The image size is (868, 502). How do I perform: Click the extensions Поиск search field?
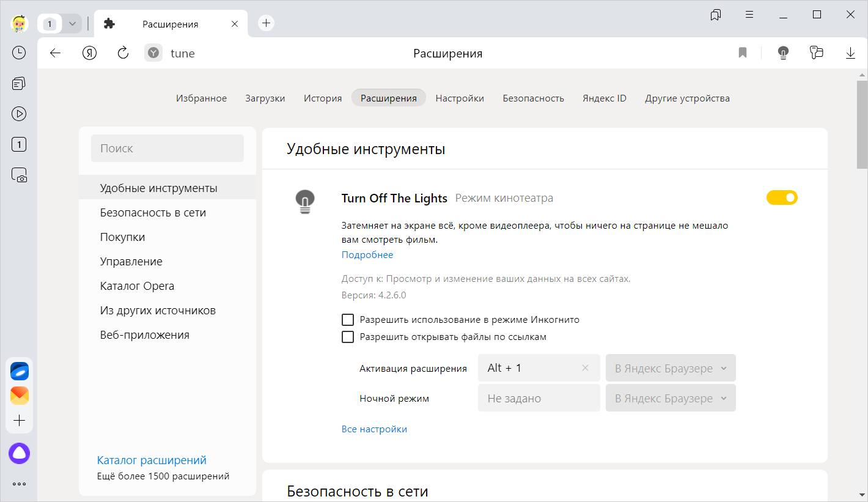click(167, 149)
